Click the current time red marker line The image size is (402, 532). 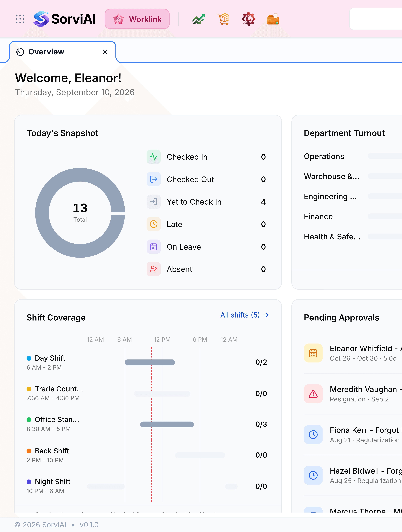tap(152, 424)
